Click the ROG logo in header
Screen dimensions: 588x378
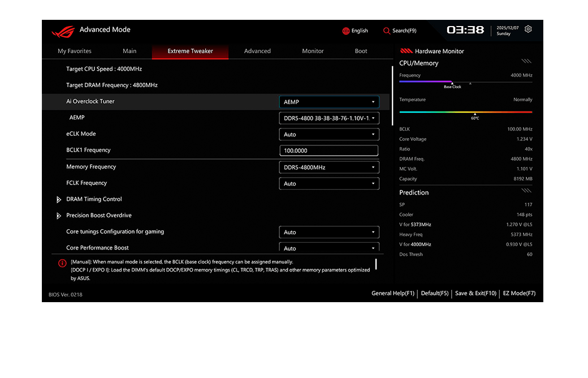point(63,31)
